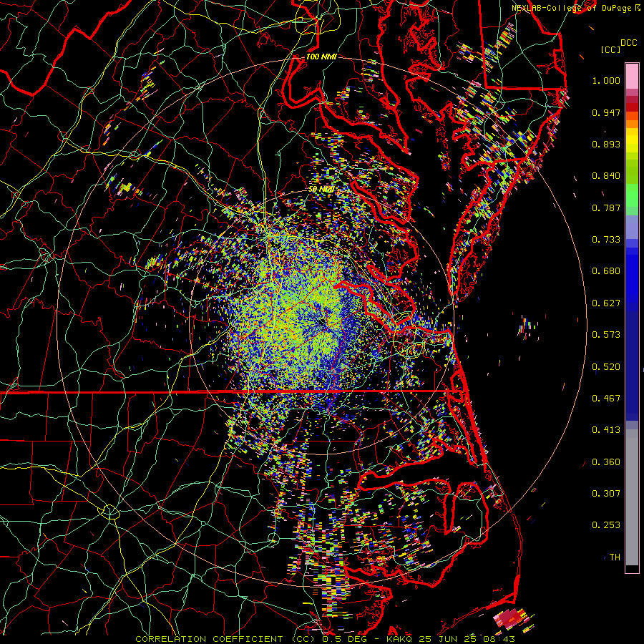Image resolution: width=644 pixels, height=644 pixels.
Task: Click the 0.787 scale value
Action: click(606, 208)
